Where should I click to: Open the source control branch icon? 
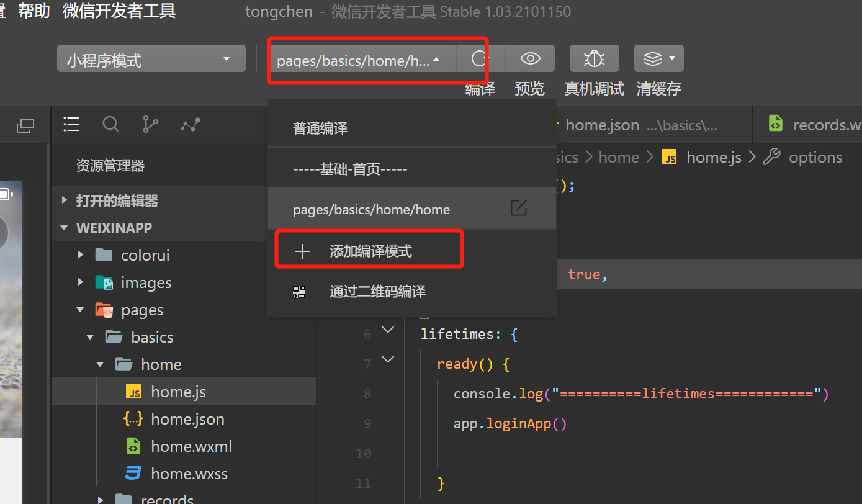tap(150, 124)
